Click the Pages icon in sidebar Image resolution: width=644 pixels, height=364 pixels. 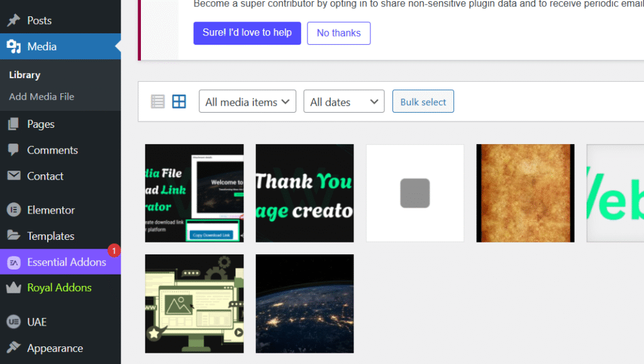point(14,124)
